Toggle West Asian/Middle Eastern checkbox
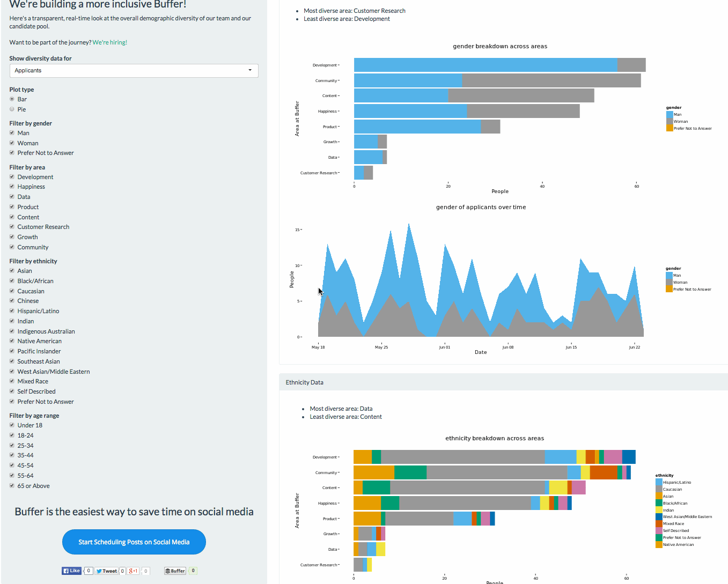Viewport: 728px width, 584px height. point(12,372)
